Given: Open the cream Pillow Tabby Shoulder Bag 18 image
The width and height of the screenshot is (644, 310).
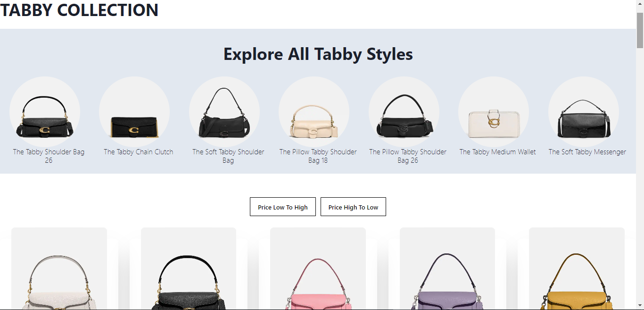Looking at the screenshot, I should [314, 112].
